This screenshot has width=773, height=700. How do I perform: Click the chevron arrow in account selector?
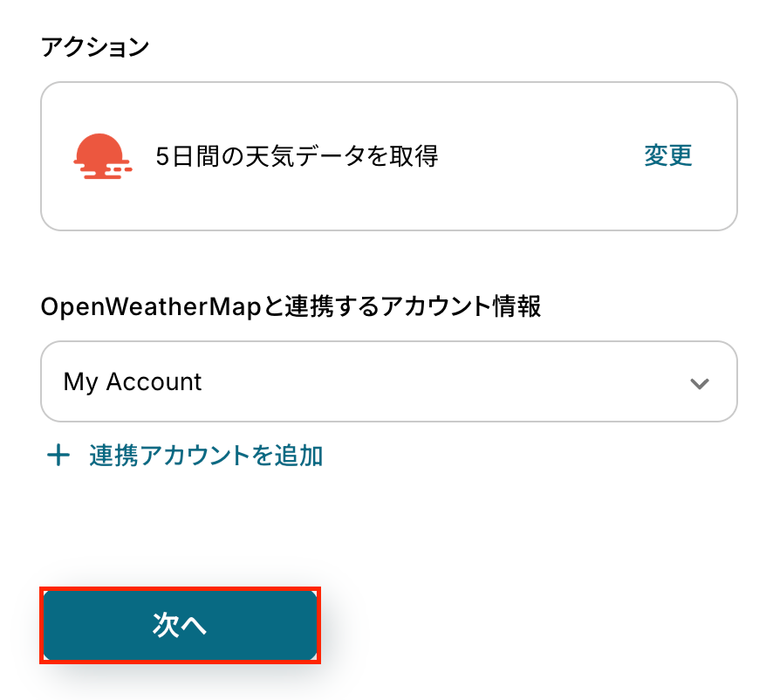point(699,383)
